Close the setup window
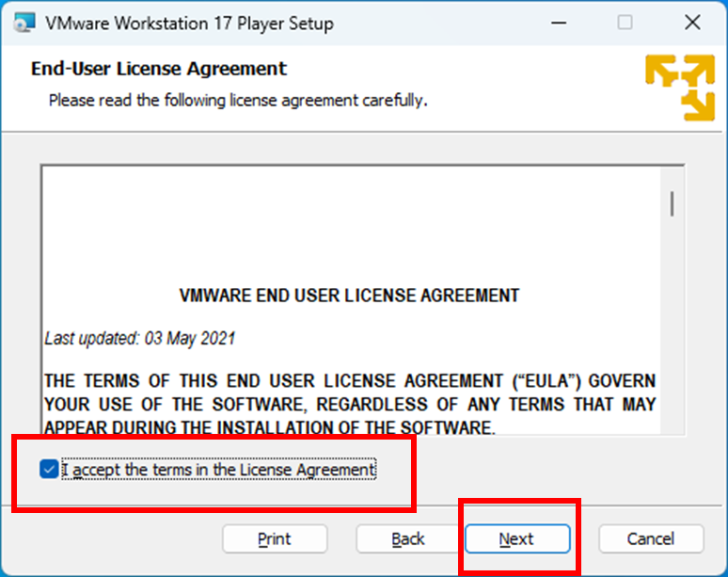The height and width of the screenshot is (577, 728). [x=692, y=23]
